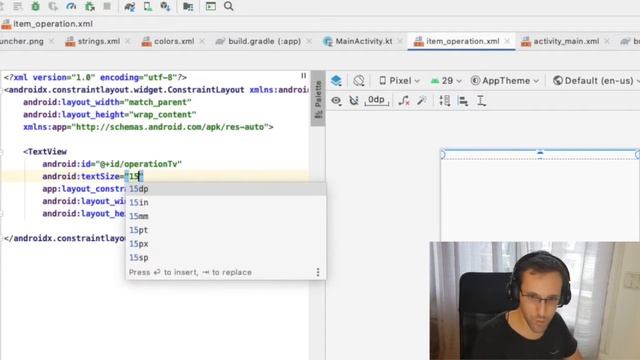Click item_operation.xml in the navigation breadcrumb

click(47, 24)
